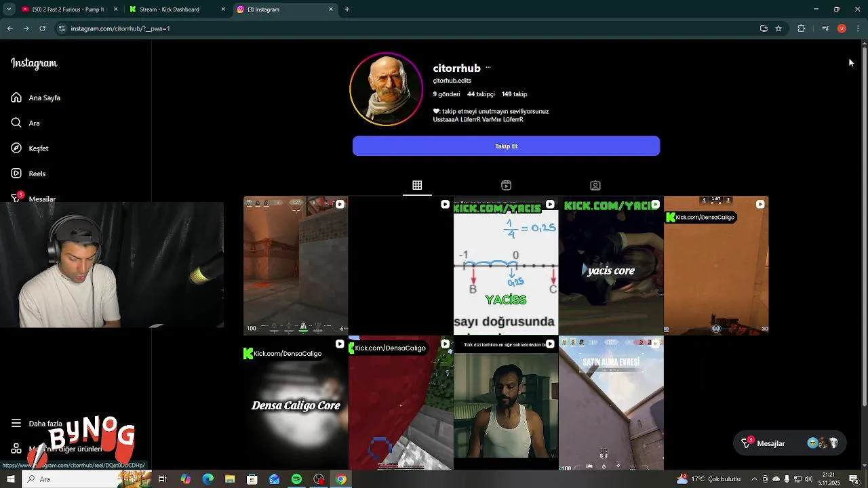Open Ana Sayfa in the Instagram sidebar
The image size is (868, 488).
pos(36,98)
